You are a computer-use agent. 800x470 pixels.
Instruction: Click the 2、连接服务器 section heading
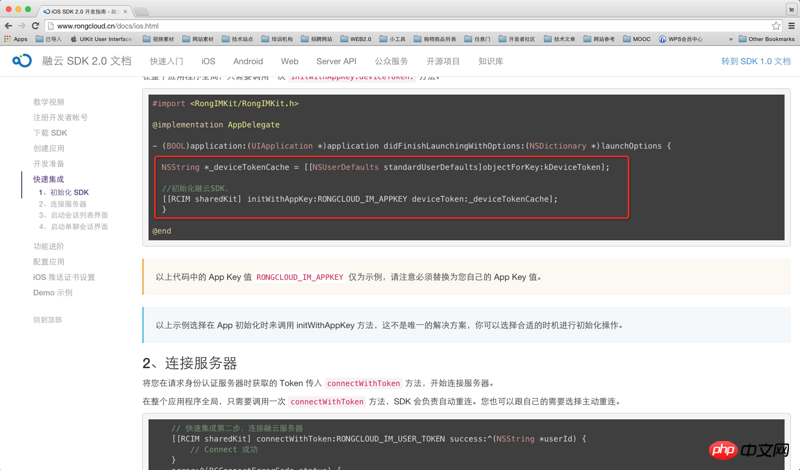click(190, 363)
